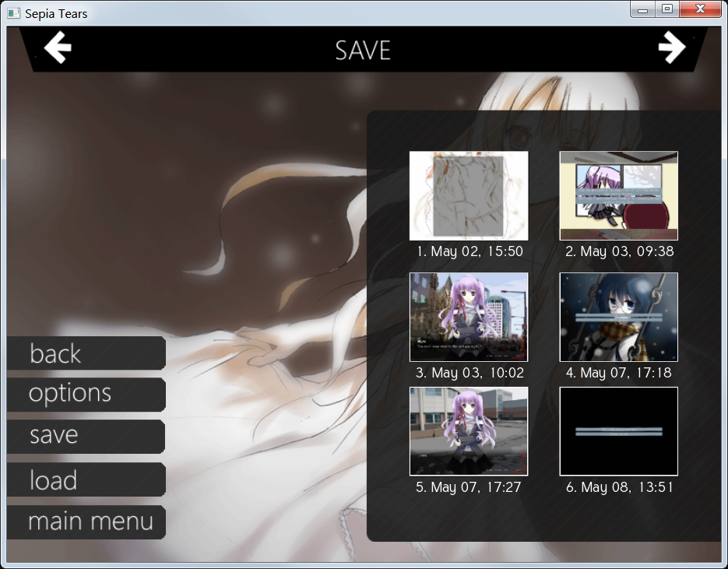Viewport: 728px width, 569px height.
Task: Click the left arrow for previous save page
Action: click(58, 48)
